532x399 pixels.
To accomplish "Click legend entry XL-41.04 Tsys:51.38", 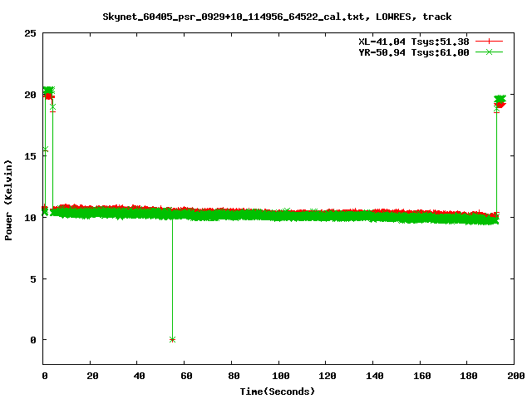I will [x=414, y=42].
